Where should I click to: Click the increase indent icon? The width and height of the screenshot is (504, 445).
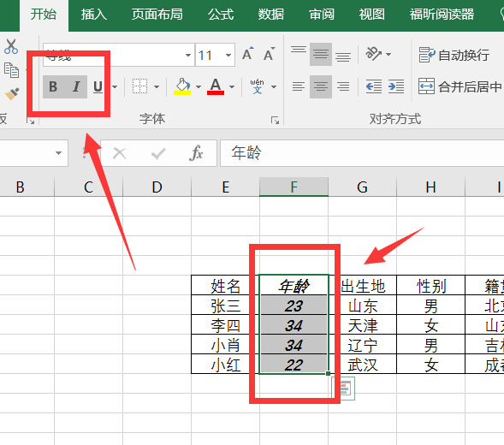396,86
